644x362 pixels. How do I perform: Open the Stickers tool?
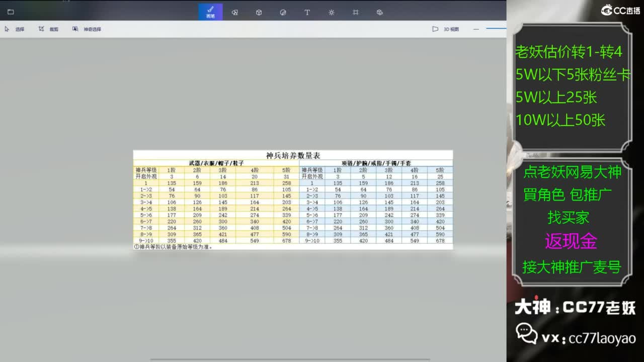[283, 12]
